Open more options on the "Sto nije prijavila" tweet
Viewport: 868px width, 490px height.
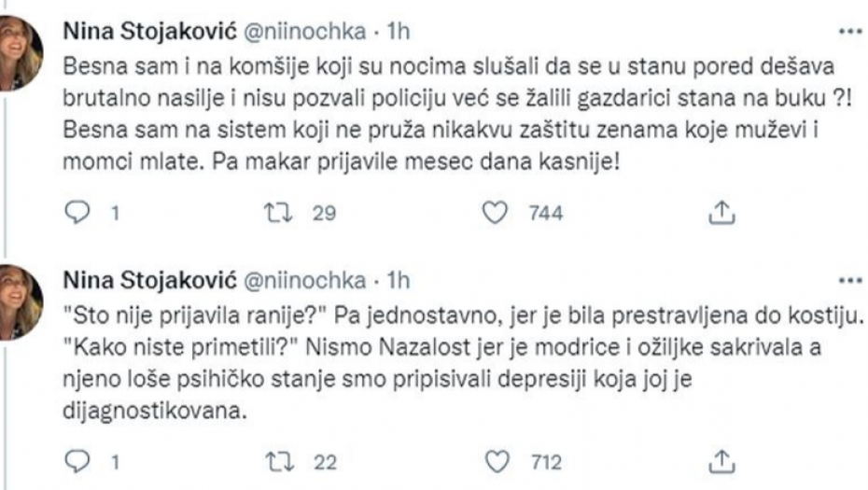click(x=848, y=278)
